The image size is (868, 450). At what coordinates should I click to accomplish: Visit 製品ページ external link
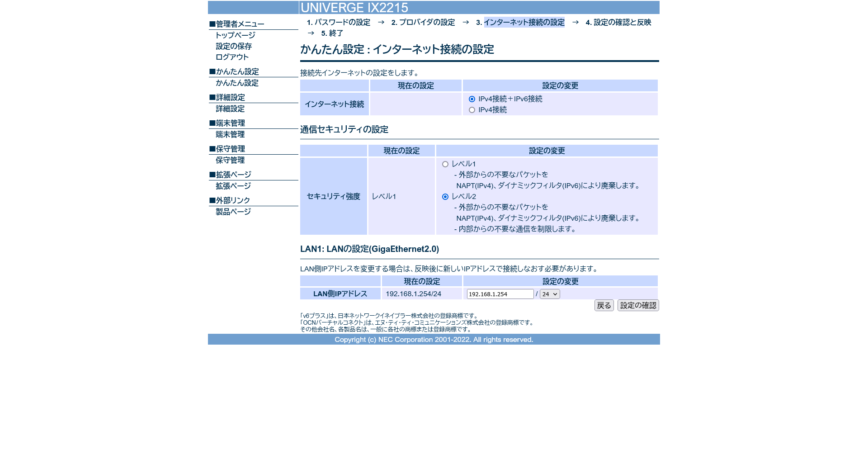click(233, 212)
